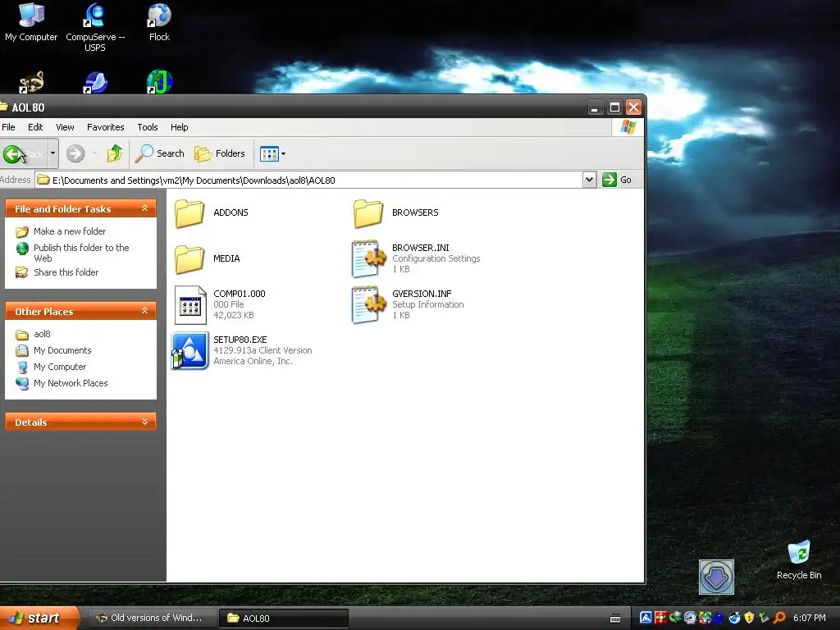Select the BROWSER.INI file icon

368,258
